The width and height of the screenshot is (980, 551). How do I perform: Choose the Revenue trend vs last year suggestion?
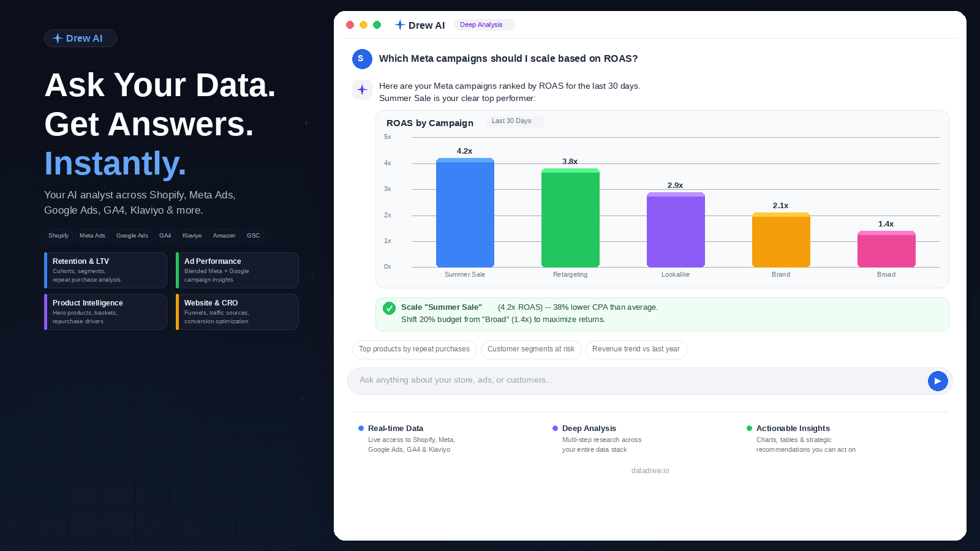coord(636,350)
